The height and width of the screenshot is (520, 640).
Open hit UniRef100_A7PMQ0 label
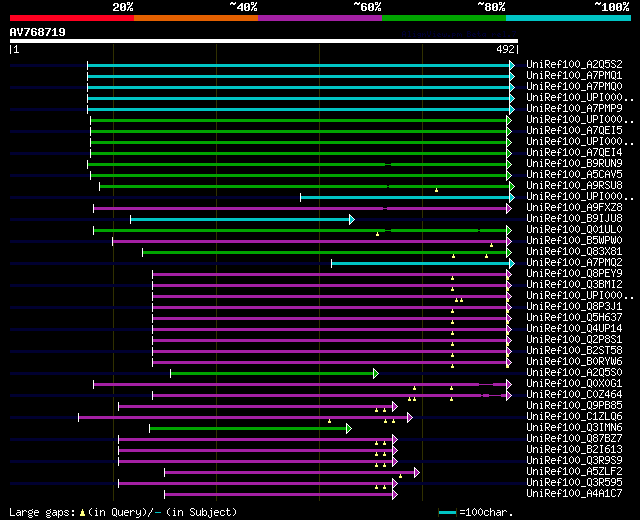(x=574, y=87)
